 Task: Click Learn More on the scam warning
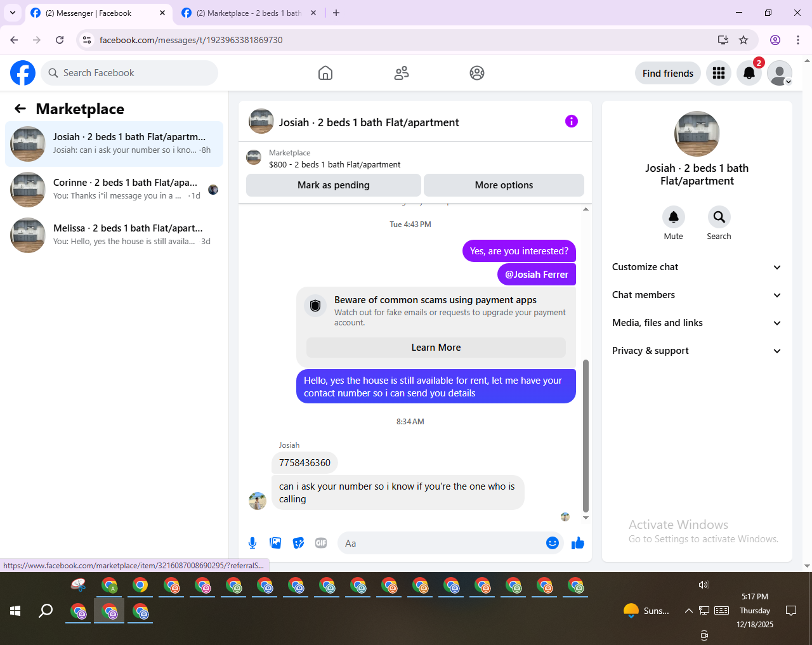click(436, 348)
